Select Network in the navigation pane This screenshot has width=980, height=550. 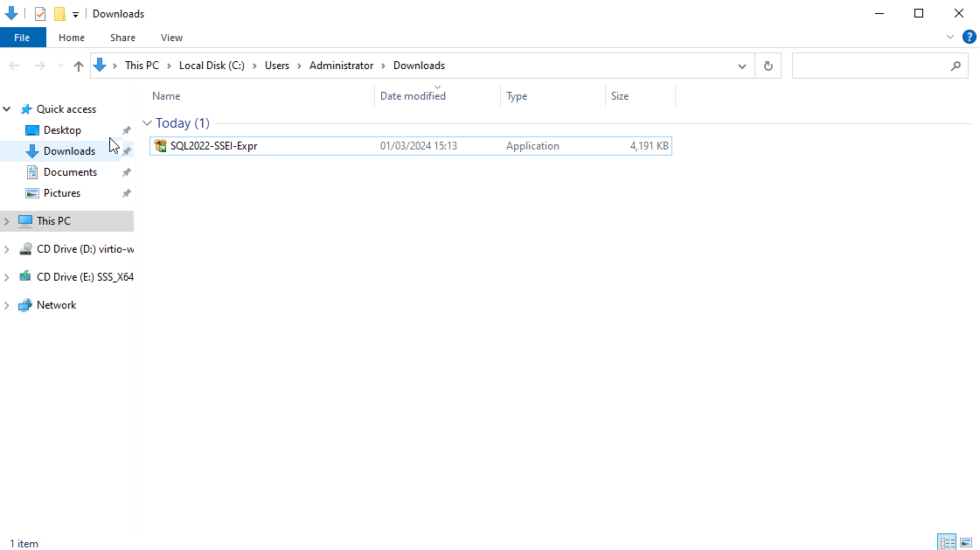coord(56,305)
